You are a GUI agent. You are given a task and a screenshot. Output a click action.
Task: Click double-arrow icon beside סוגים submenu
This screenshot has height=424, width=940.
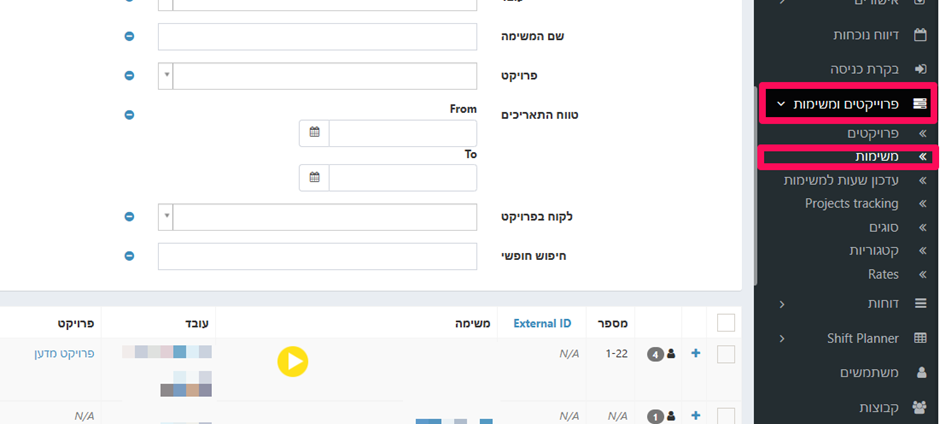point(923,228)
